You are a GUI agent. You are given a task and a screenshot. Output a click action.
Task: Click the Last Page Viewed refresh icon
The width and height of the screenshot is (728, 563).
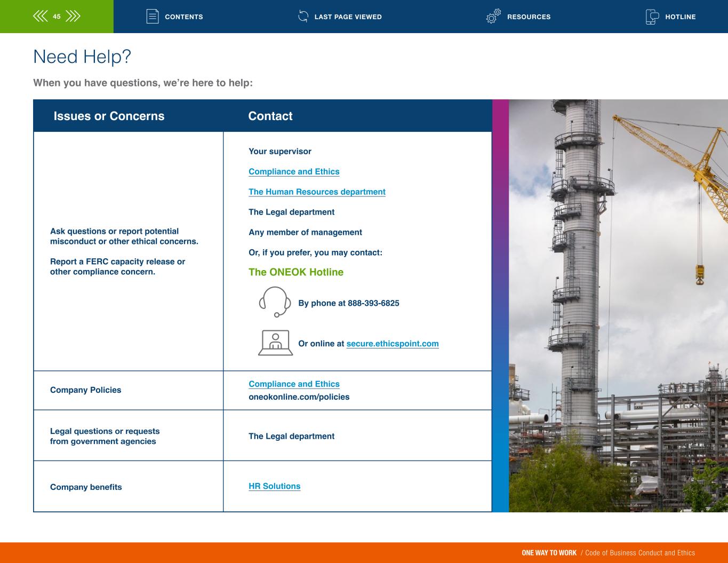[x=303, y=17]
